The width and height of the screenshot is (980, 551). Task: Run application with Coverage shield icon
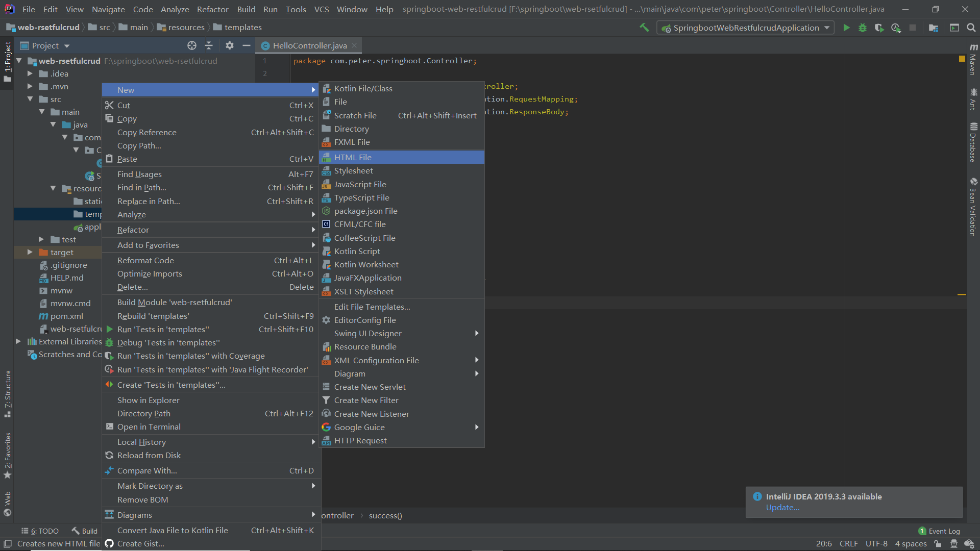879,28
